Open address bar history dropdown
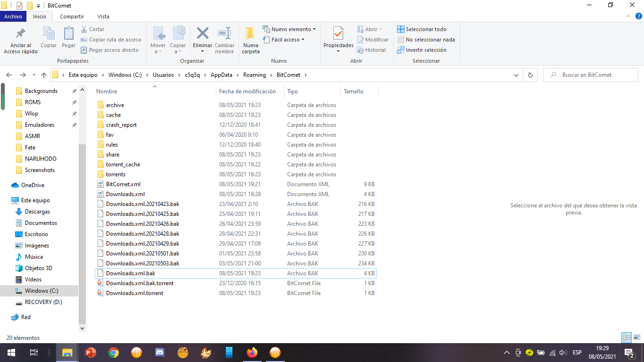Screen dimensions: 644x362 [x=517, y=75]
